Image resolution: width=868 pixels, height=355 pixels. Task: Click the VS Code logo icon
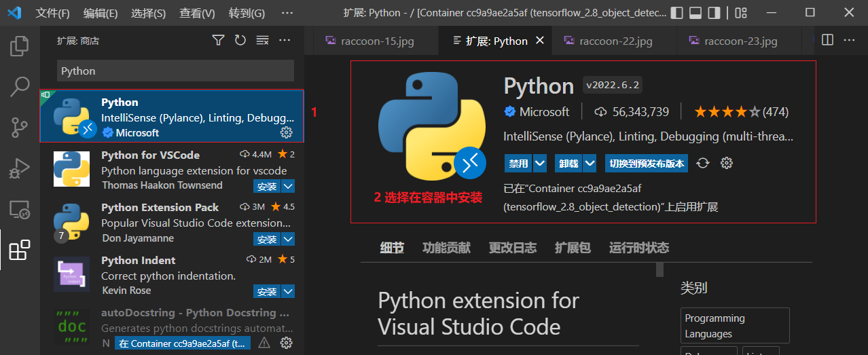pyautogui.click(x=14, y=13)
